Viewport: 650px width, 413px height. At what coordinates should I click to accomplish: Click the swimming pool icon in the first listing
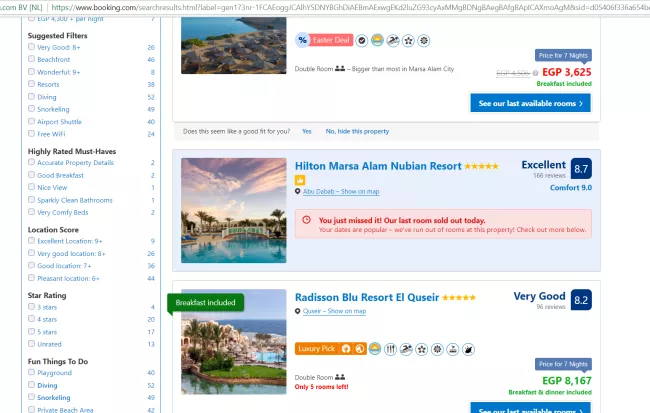click(x=393, y=41)
